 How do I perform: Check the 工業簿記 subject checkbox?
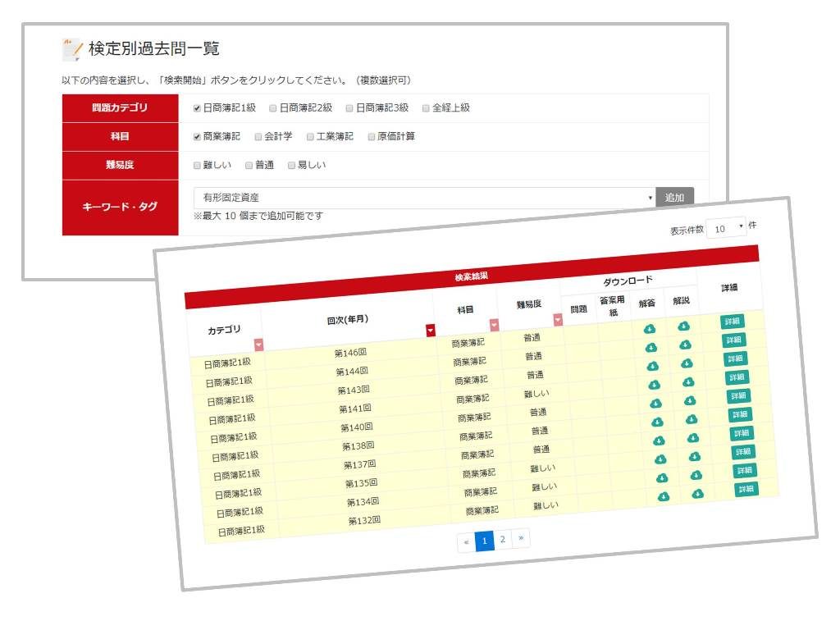click(310, 137)
